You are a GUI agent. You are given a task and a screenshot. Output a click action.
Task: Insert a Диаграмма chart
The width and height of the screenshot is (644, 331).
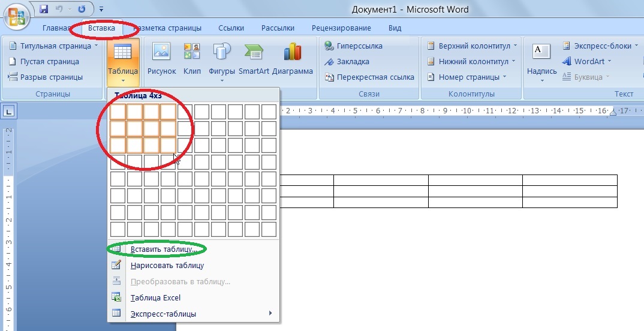pyautogui.click(x=293, y=52)
